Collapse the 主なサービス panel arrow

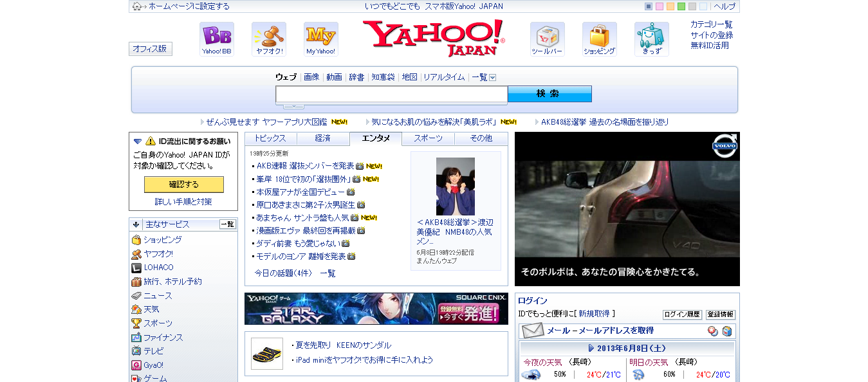pyautogui.click(x=136, y=224)
